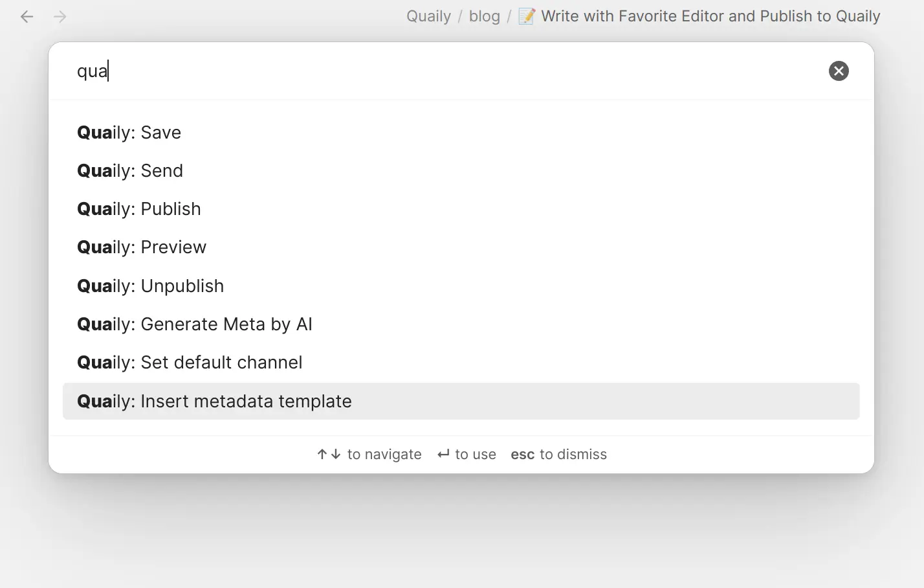Click the note title 'Write with Favorite Editor'
The width and height of the screenshot is (924, 588).
pyautogui.click(x=710, y=16)
